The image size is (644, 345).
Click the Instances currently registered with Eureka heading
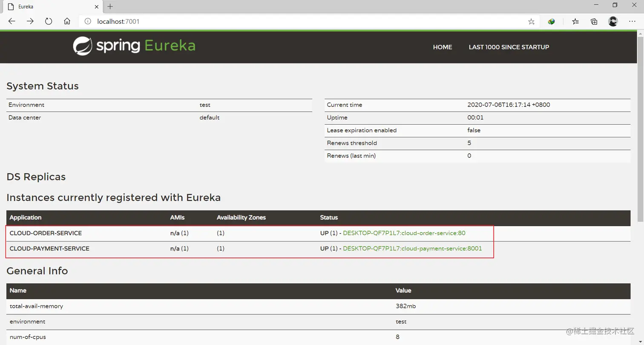[x=114, y=198]
